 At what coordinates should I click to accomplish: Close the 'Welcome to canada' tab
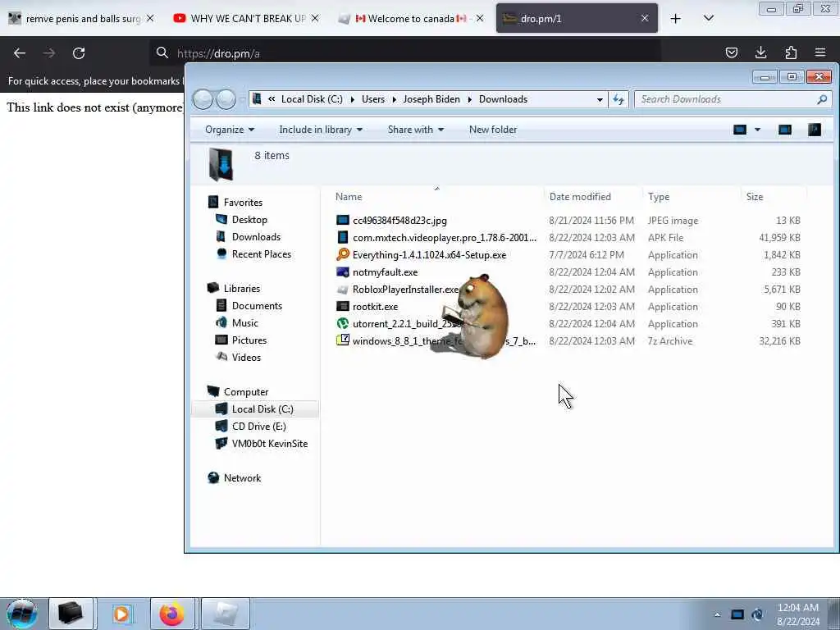[480, 18]
